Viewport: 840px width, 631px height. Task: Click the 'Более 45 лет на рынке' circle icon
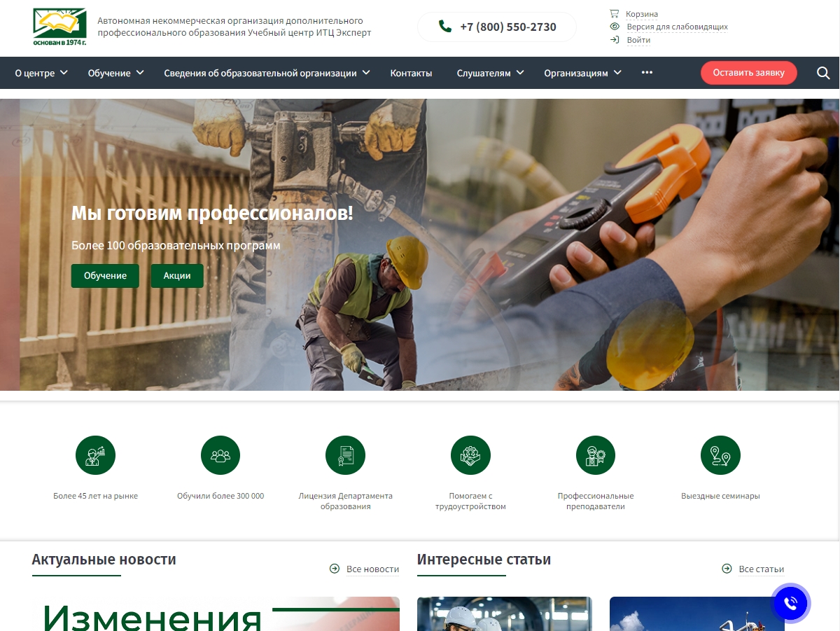tap(95, 455)
